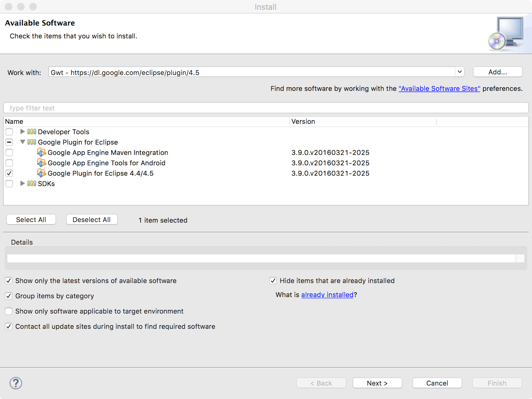Expand the SDKs tree node
Screen dimensions: 532x399
coord(22,183)
